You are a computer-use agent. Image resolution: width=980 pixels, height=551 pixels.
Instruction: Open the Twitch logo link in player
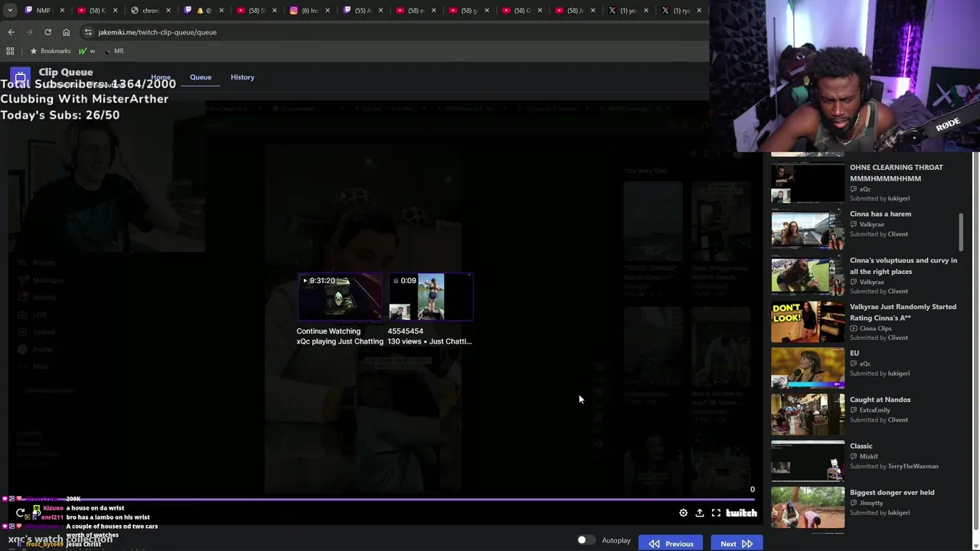(741, 513)
